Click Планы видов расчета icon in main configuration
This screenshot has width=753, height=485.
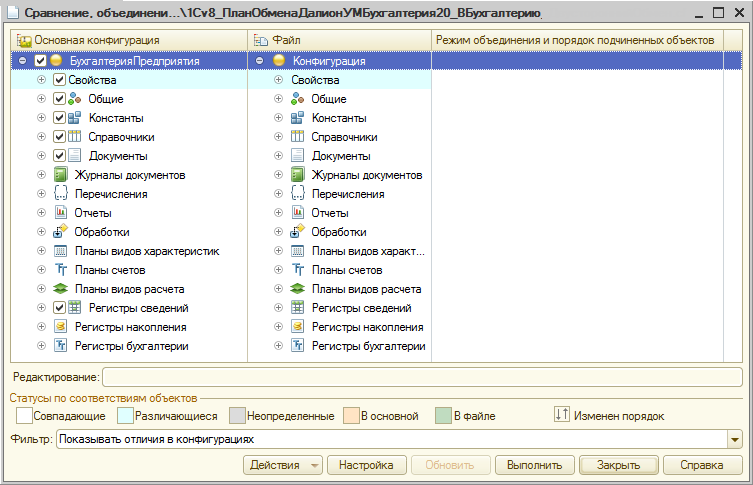61,289
